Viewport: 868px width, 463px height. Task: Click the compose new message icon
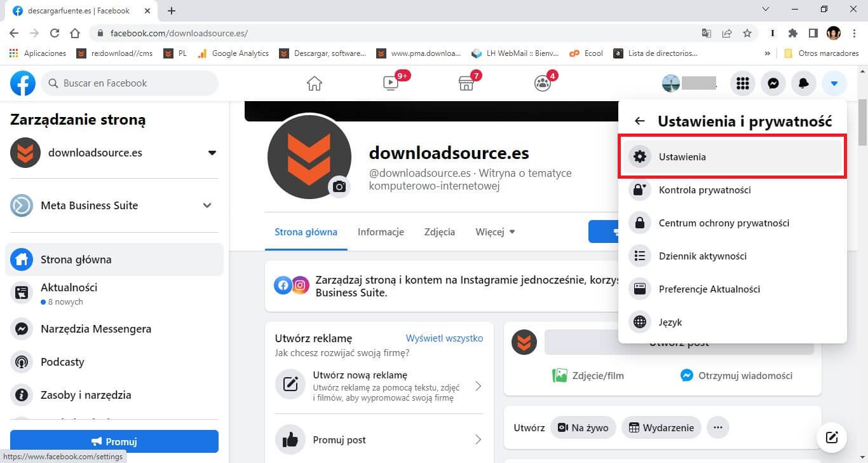coord(832,437)
